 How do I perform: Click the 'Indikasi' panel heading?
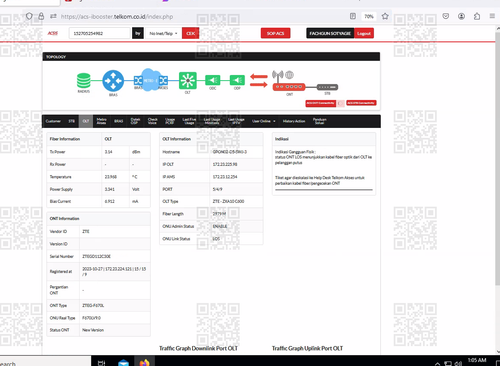282,139
